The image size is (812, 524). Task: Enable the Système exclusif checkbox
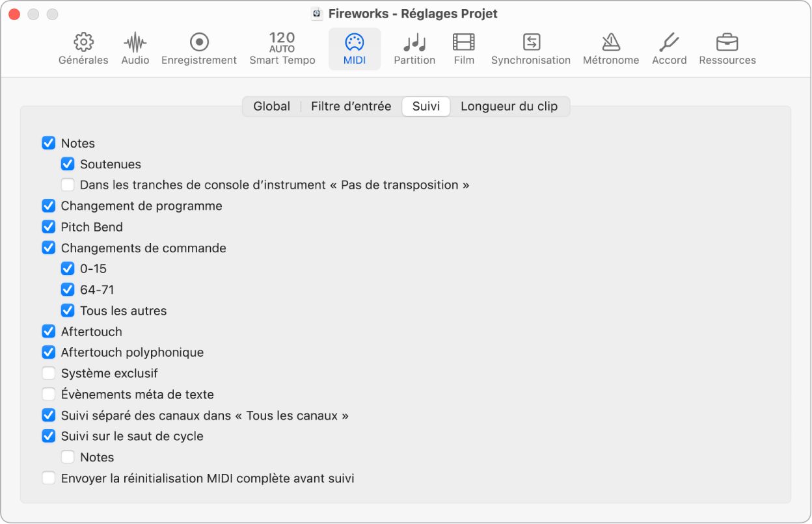(x=49, y=373)
